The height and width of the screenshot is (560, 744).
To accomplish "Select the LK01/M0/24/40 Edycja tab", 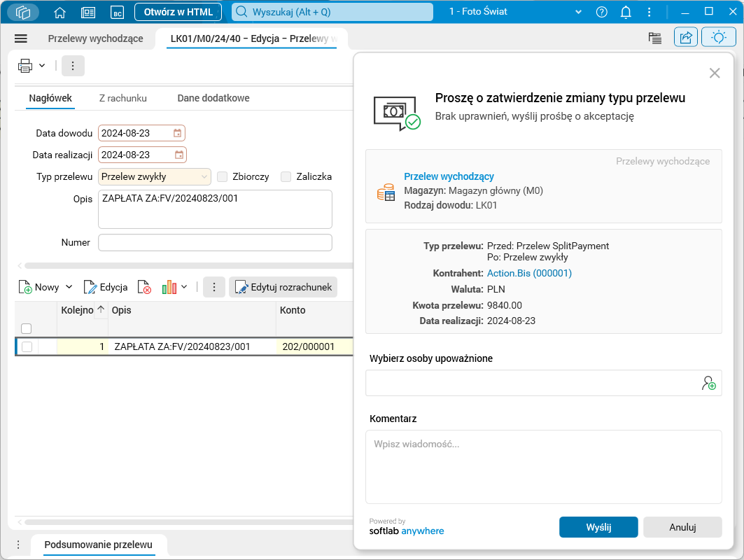I will click(x=253, y=38).
